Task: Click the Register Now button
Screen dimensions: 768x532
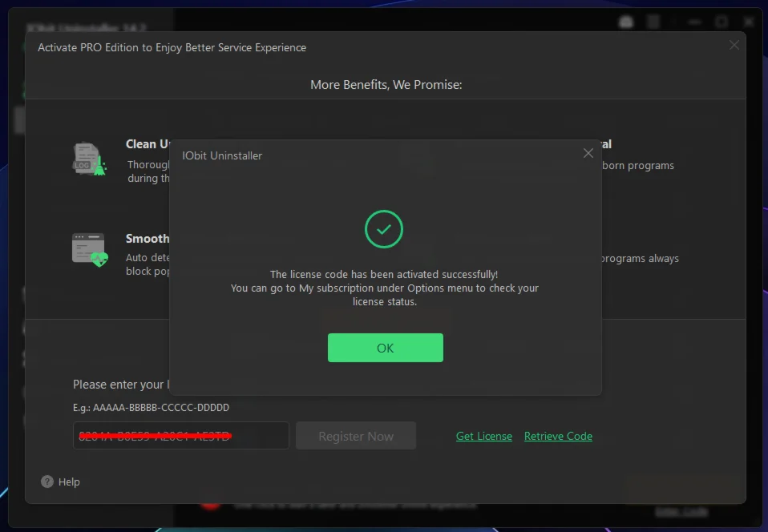Action: pyautogui.click(x=356, y=436)
